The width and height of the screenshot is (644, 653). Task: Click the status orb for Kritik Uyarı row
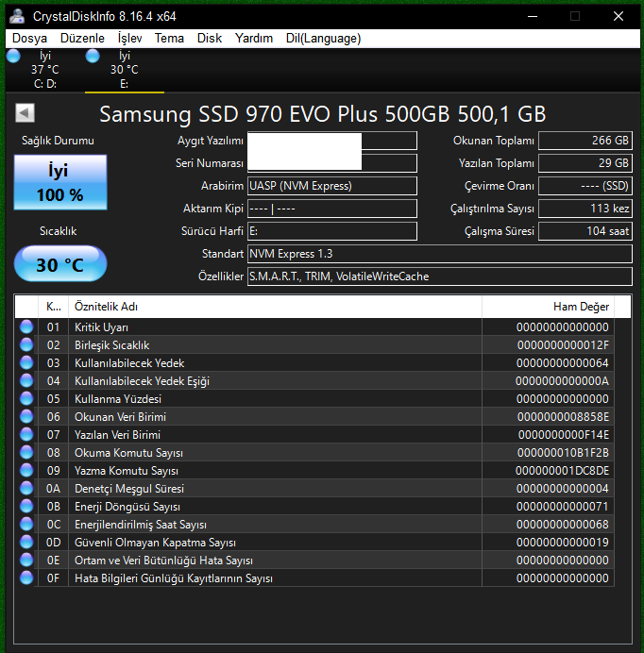point(26,326)
